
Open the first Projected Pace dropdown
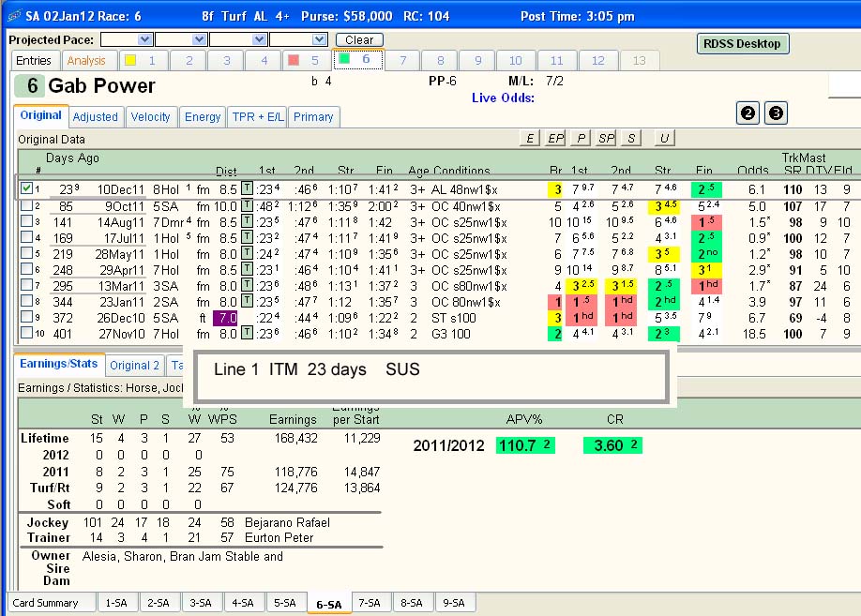(x=145, y=39)
